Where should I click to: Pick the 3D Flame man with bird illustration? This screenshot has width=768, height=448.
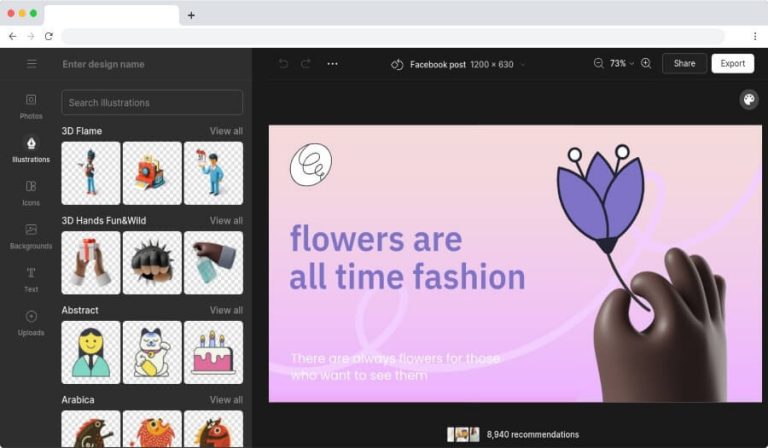pos(91,173)
